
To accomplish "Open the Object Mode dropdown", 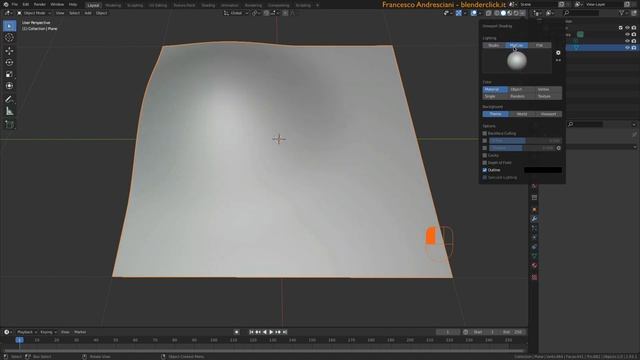I will click(34, 13).
